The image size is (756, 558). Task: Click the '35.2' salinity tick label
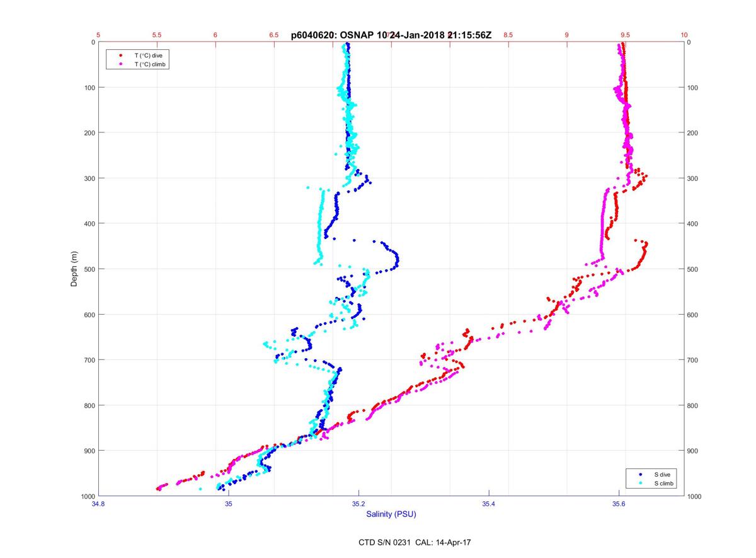pos(358,504)
